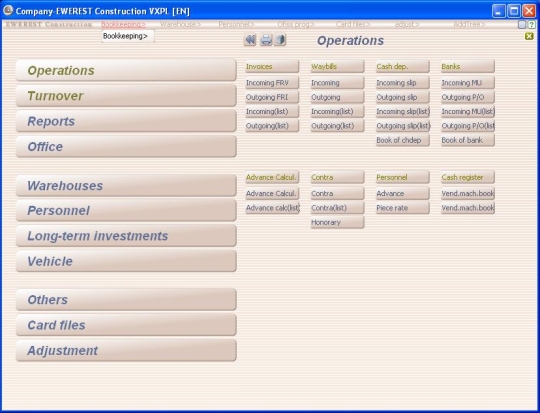Screen dimensions: 540x413
Task: Open Long-term investments section
Action: 126,236
